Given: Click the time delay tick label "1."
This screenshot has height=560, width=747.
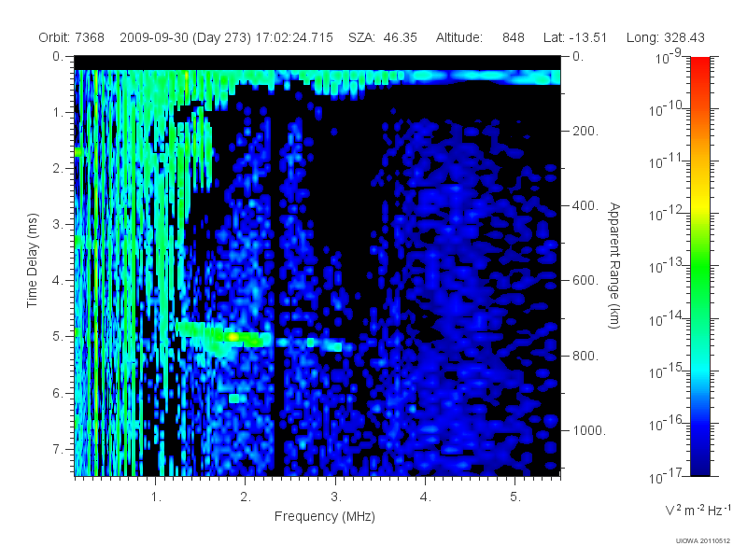Looking at the screenshot, I should pos(58,112).
